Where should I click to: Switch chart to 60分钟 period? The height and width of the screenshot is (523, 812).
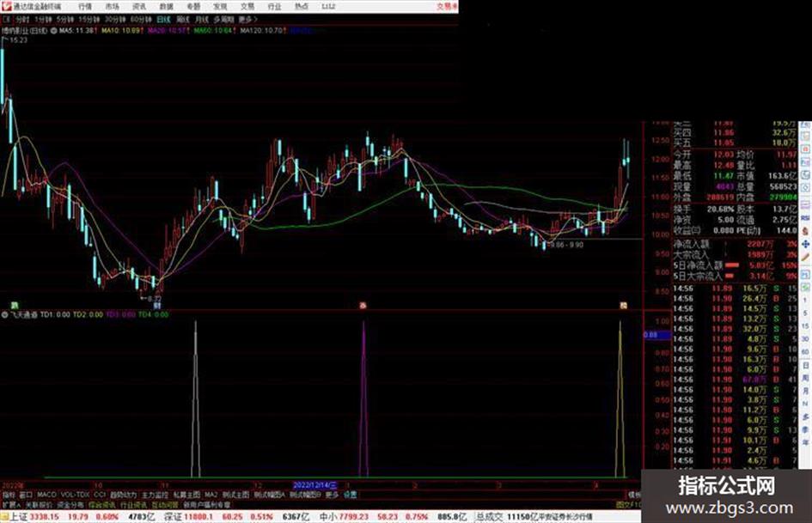141,19
